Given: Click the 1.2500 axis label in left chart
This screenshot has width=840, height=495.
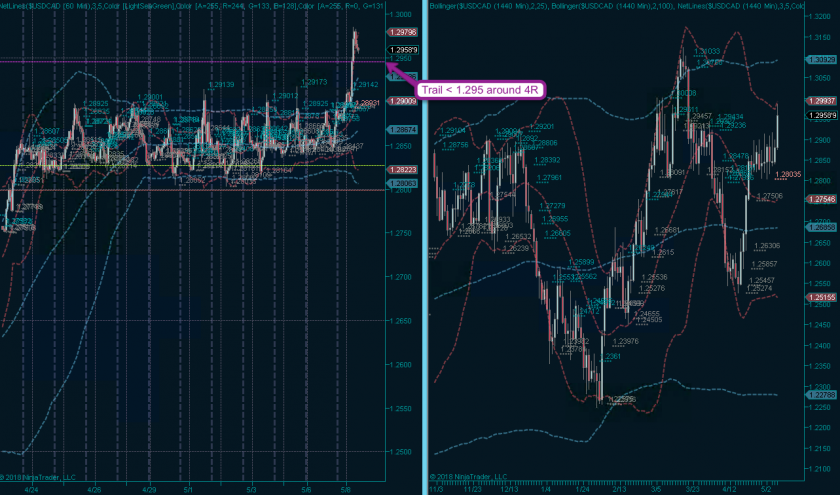Looking at the screenshot, I should 401,452.
